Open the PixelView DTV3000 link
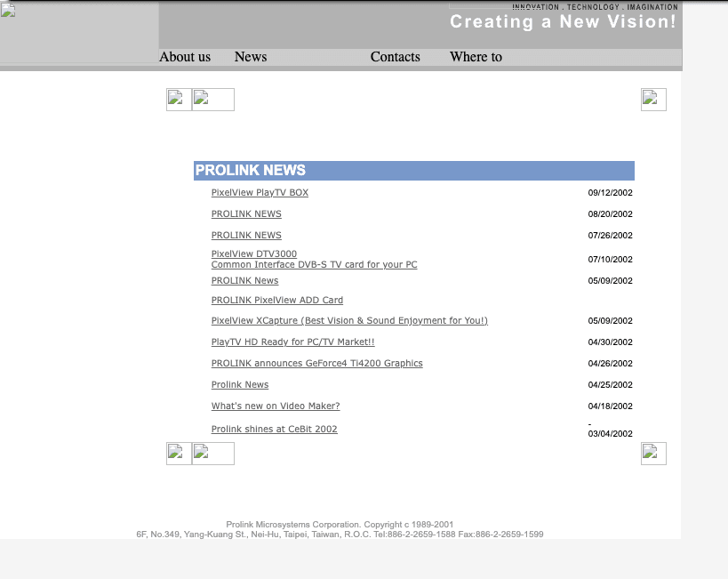 coord(254,253)
